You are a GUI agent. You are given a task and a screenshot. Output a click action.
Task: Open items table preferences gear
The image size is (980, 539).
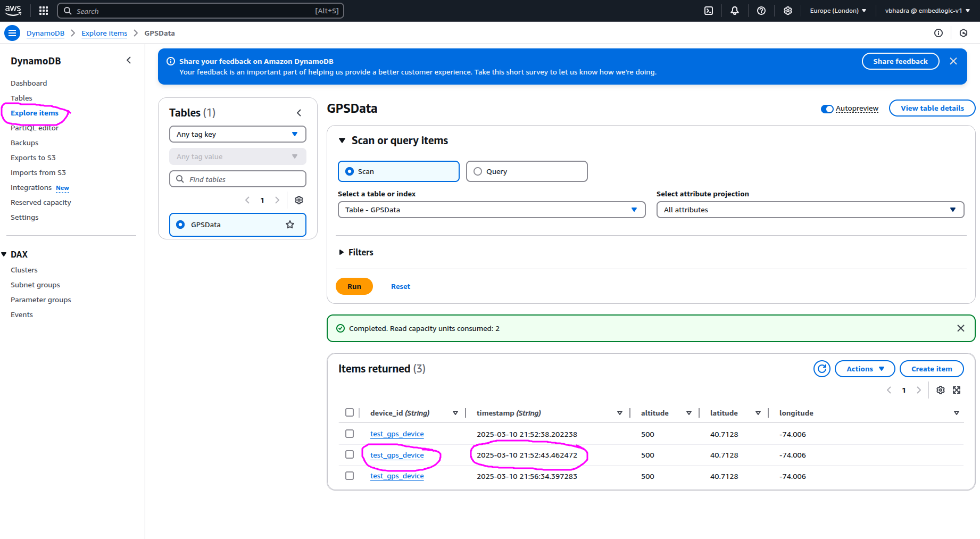[x=941, y=390]
